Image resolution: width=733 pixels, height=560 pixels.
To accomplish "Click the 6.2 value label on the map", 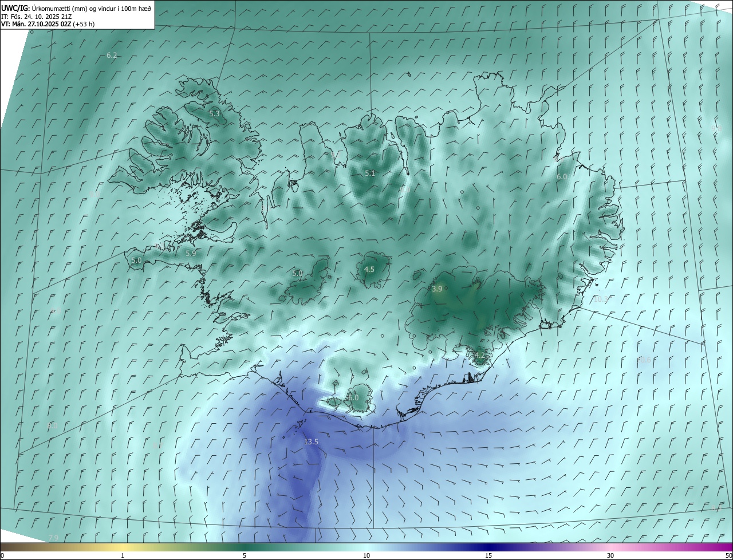I will pyautogui.click(x=112, y=55).
